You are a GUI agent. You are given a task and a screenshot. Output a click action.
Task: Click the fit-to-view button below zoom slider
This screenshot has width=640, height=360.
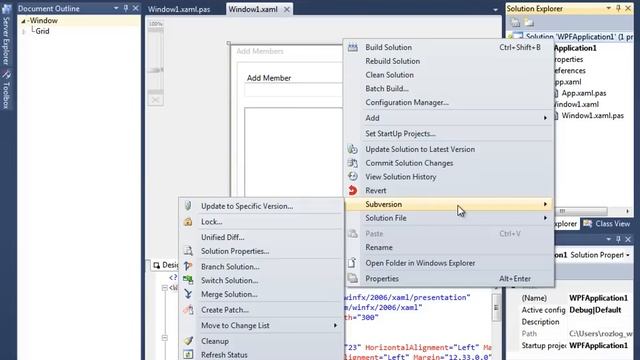[x=156, y=100]
